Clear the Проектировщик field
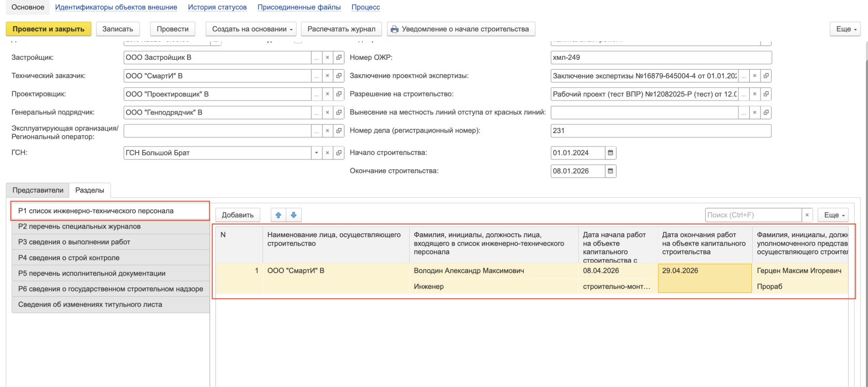Image resolution: width=868 pixels, height=387 pixels. coord(328,94)
